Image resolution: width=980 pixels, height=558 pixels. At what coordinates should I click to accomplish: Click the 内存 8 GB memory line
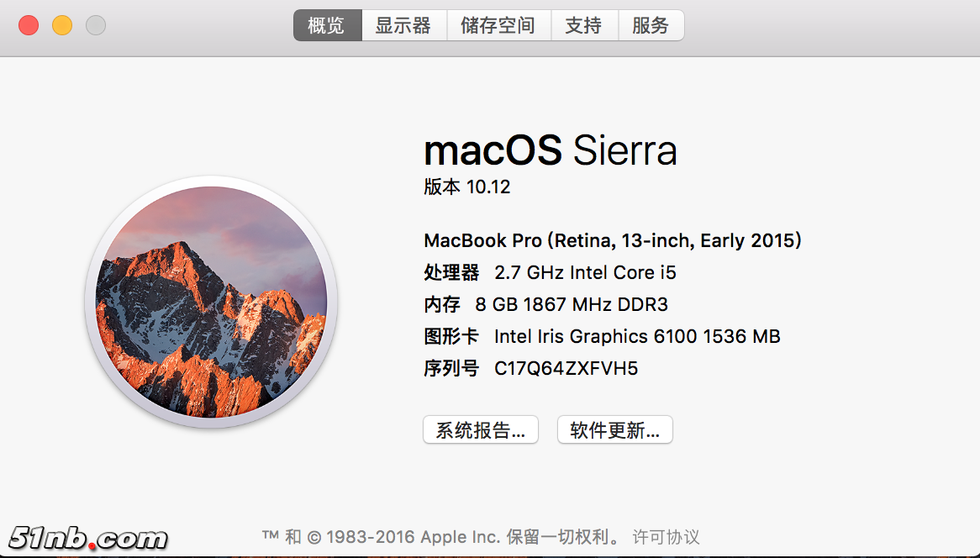[x=545, y=304]
